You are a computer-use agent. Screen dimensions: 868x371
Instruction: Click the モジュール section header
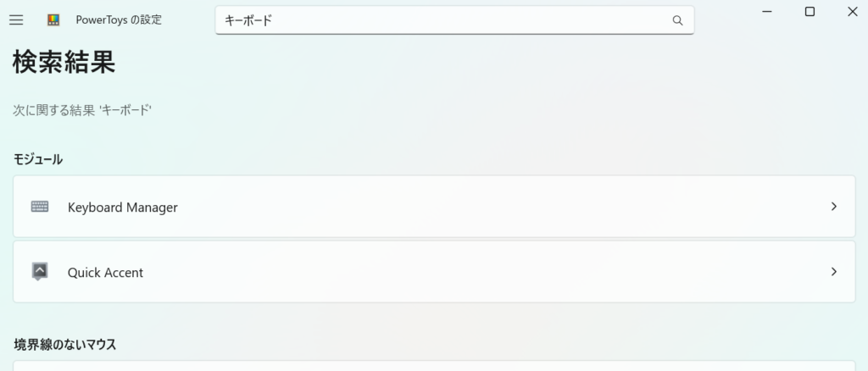pos(38,159)
